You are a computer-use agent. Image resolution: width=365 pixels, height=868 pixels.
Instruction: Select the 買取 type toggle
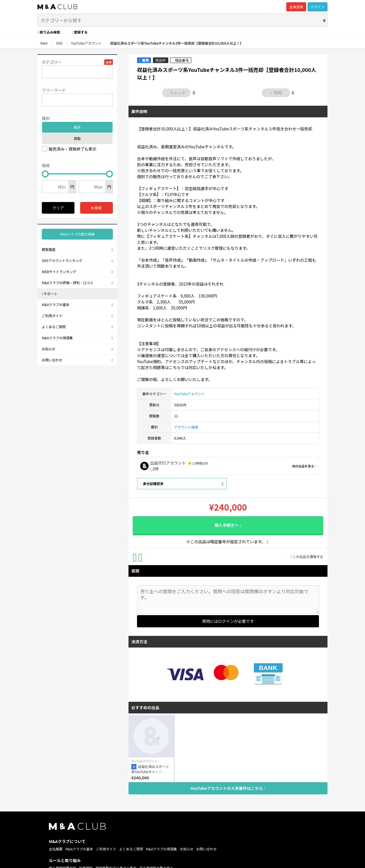pos(77,138)
